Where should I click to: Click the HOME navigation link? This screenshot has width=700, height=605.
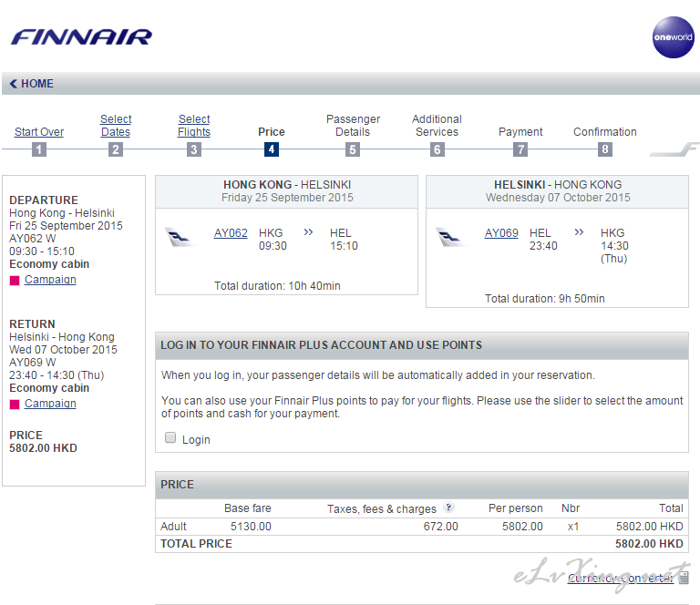pos(37,84)
